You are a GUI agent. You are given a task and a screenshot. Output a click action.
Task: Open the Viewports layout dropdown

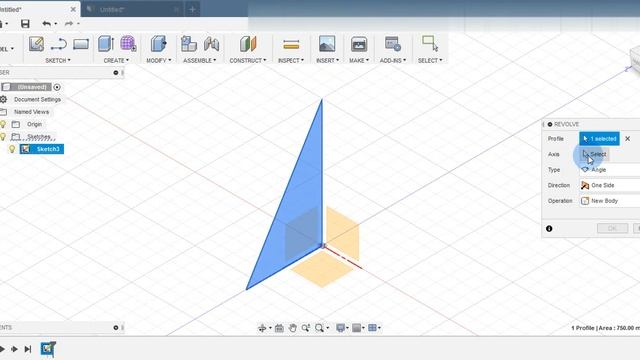374,328
